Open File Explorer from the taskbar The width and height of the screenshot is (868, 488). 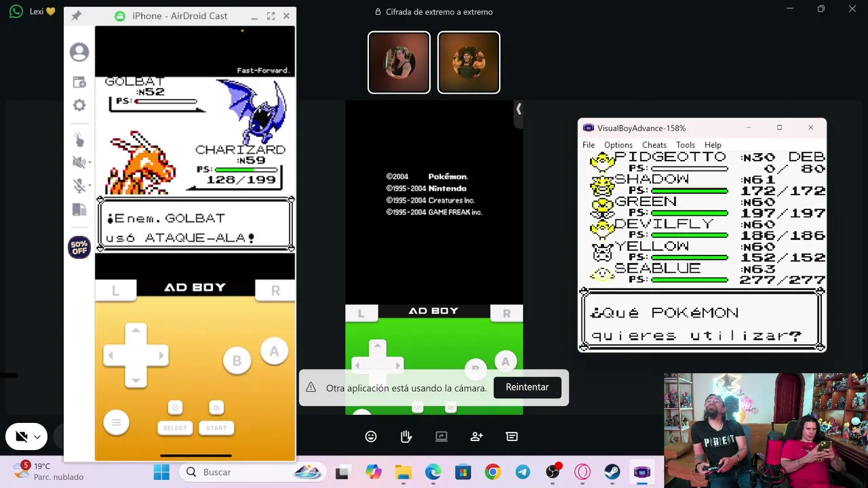[403, 472]
